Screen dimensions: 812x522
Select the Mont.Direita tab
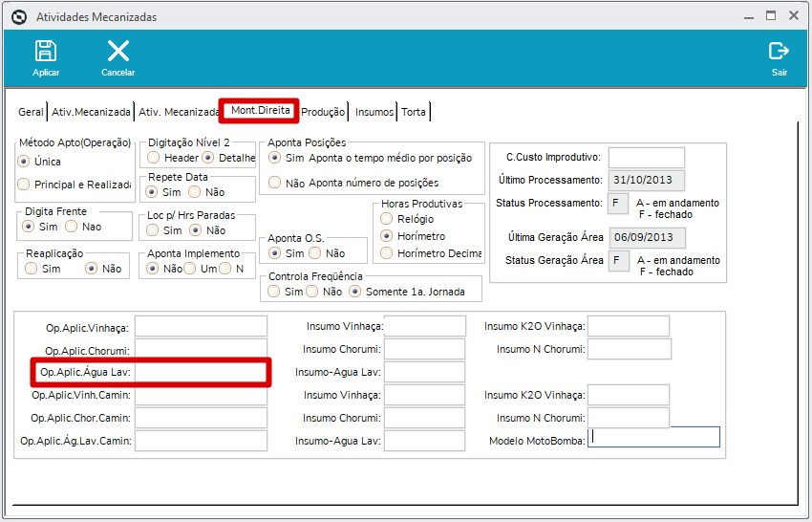click(x=261, y=110)
